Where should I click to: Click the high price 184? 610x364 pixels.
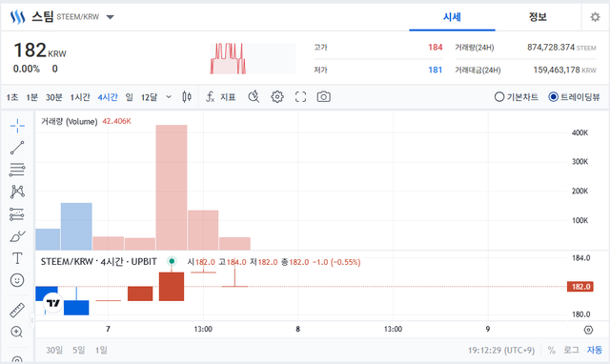tap(436, 48)
